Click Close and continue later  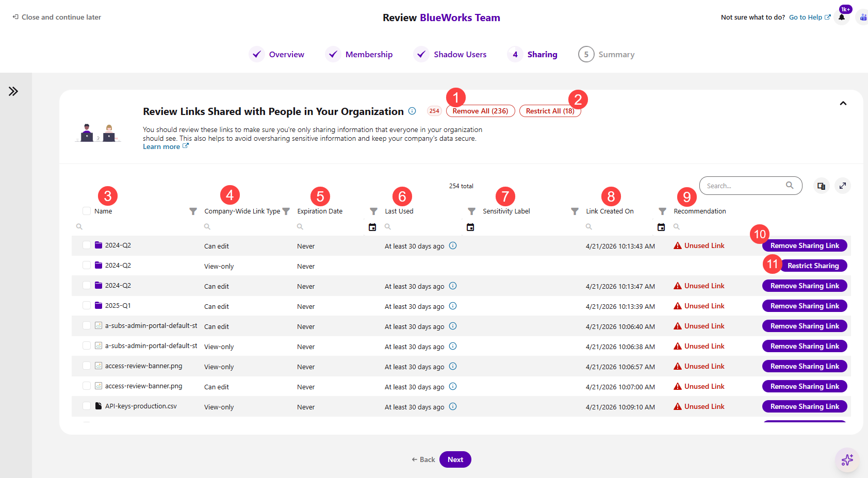(x=57, y=17)
